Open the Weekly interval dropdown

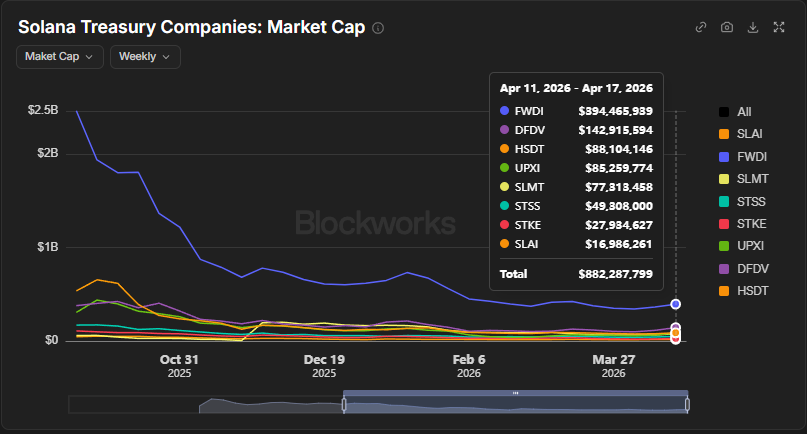145,57
